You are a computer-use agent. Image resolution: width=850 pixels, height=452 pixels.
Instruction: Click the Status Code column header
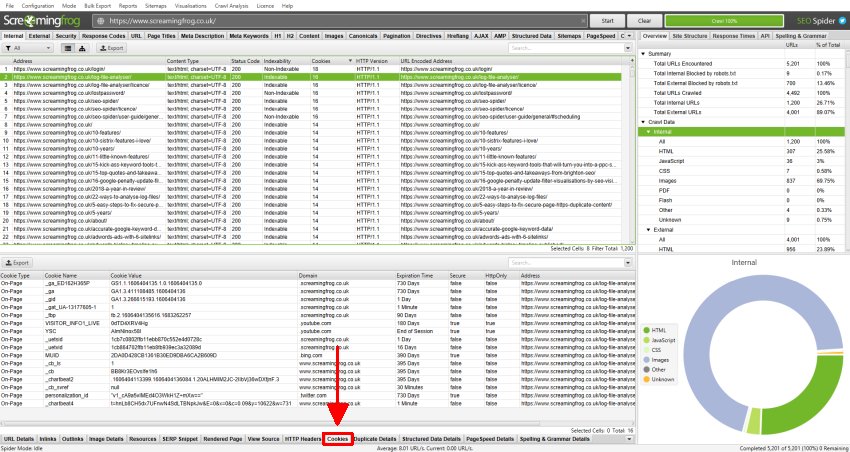246,61
